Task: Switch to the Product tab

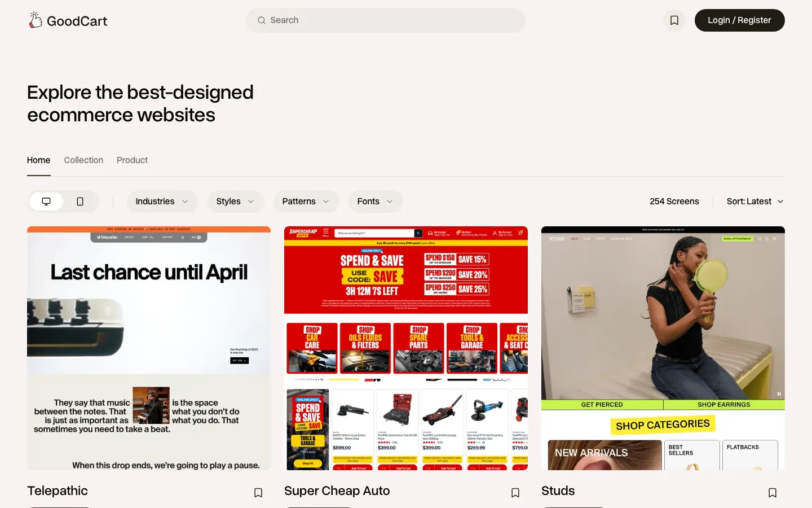Action: coord(132,160)
